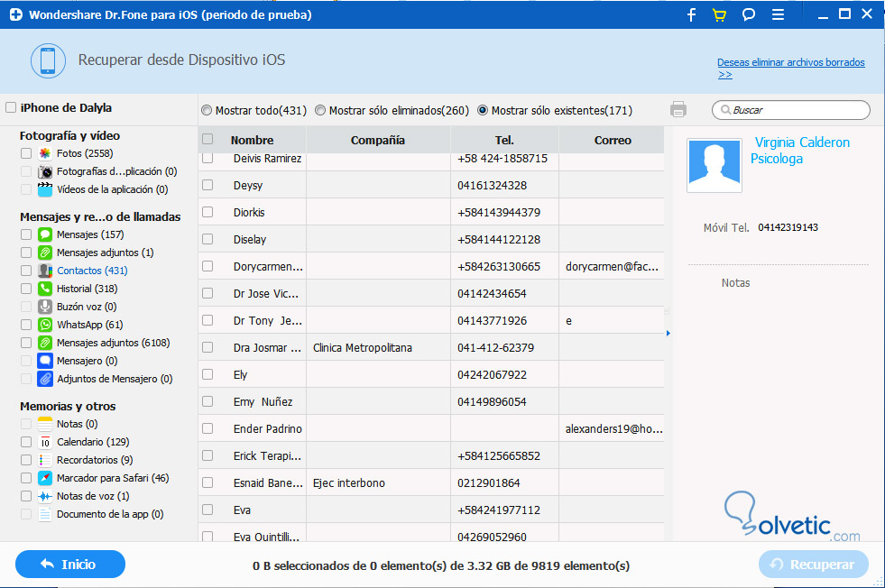Click the app photos camera icon
Screen dimensions: 885x588
(x=45, y=171)
